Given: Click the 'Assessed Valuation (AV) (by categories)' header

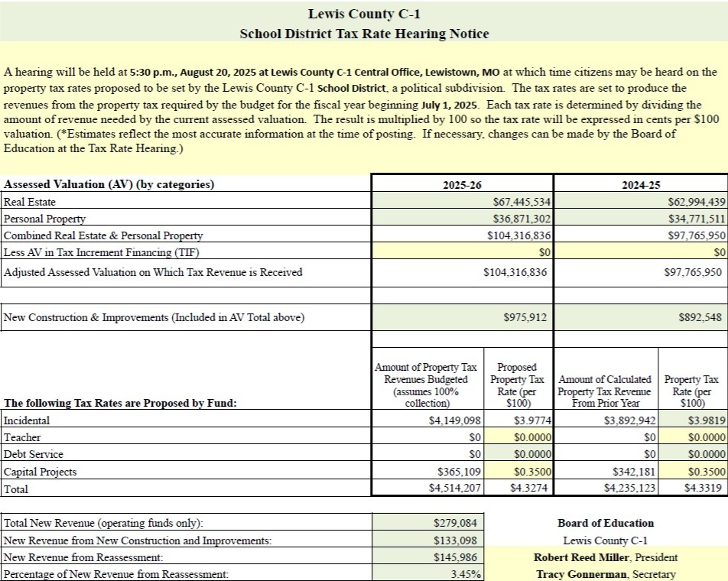Looking at the screenshot, I should tap(109, 184).
